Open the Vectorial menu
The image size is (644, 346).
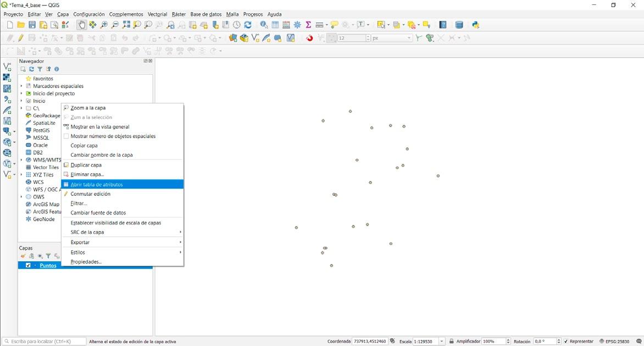point(157,14)
